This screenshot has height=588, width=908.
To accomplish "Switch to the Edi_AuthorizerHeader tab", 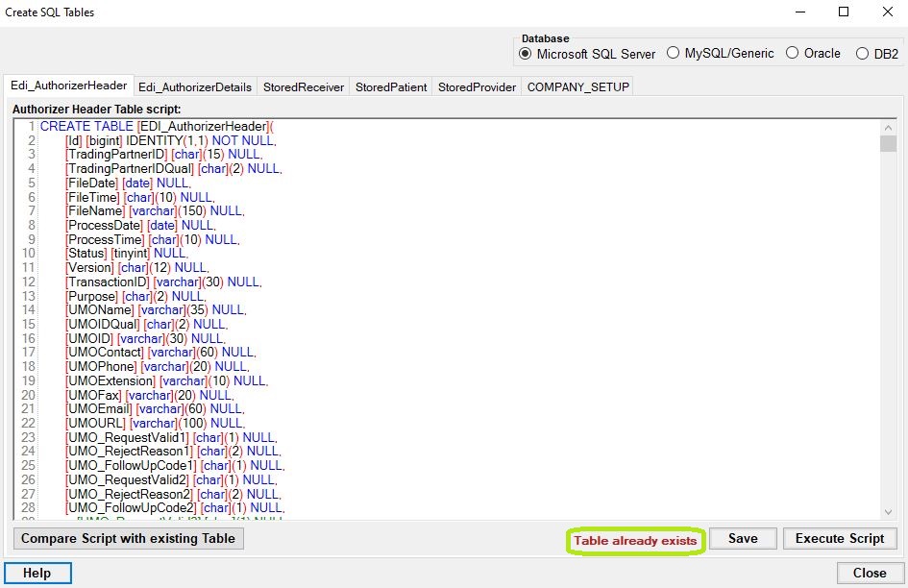I will (x=69, y=86).
